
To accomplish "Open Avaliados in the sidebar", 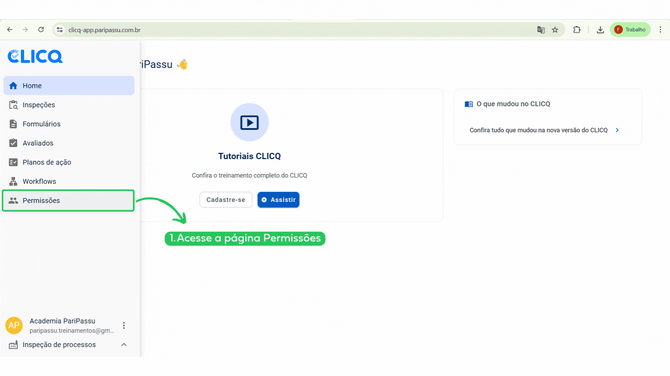I will pos(69,143).
